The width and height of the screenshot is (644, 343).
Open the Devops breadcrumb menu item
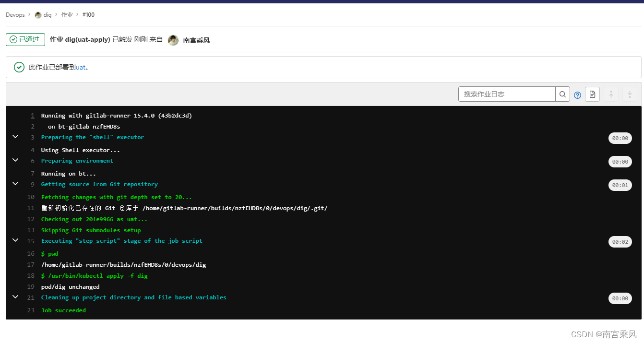[14, 14]
